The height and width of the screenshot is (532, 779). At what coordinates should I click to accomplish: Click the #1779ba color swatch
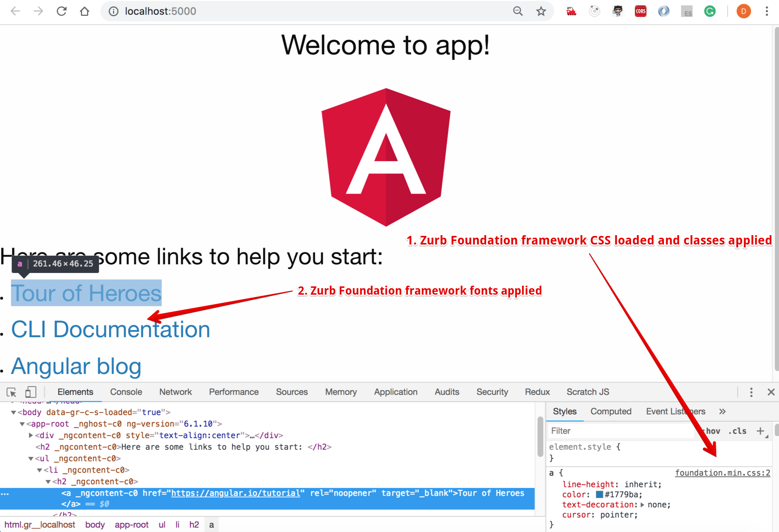[x=599, y=494]
